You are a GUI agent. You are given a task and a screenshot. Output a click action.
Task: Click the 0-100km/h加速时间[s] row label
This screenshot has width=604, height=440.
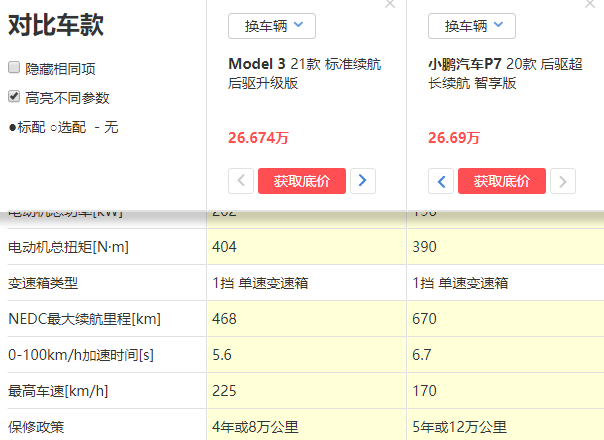click(81, 355)
